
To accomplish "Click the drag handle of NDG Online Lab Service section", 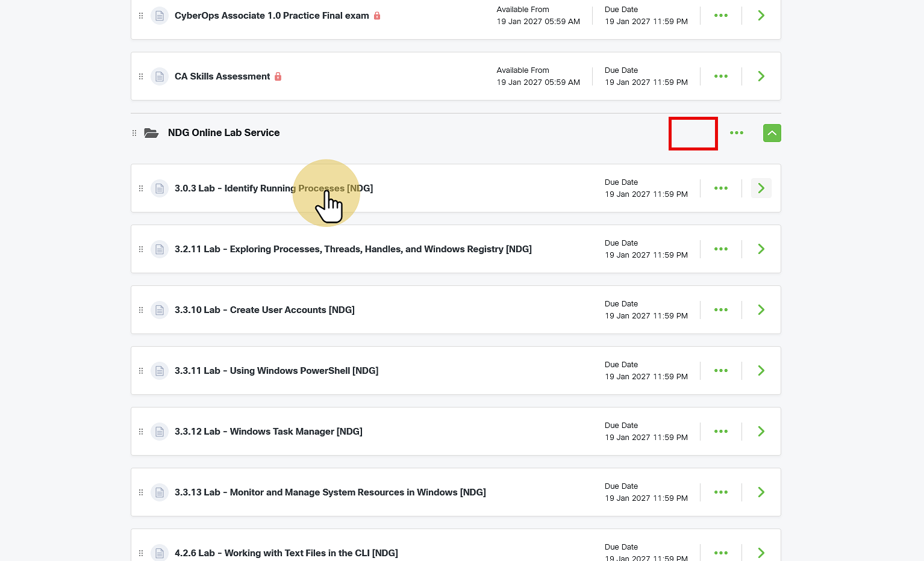I will point(134,133).
